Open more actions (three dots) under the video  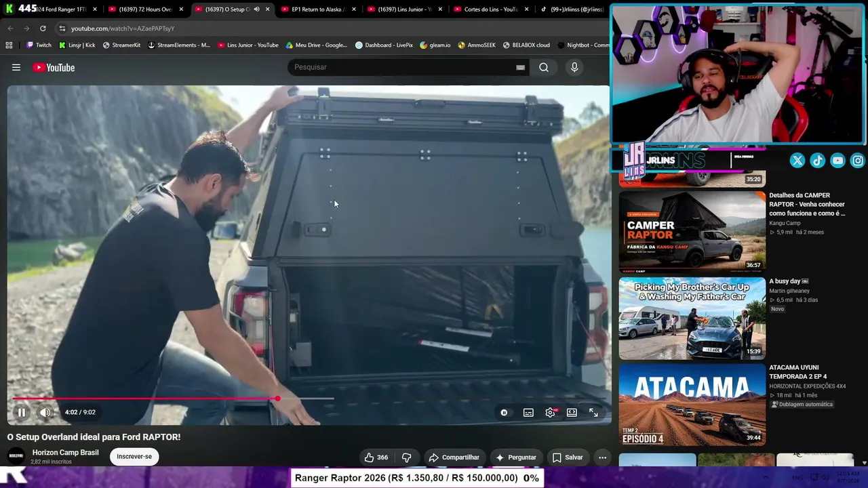[602, 457]
